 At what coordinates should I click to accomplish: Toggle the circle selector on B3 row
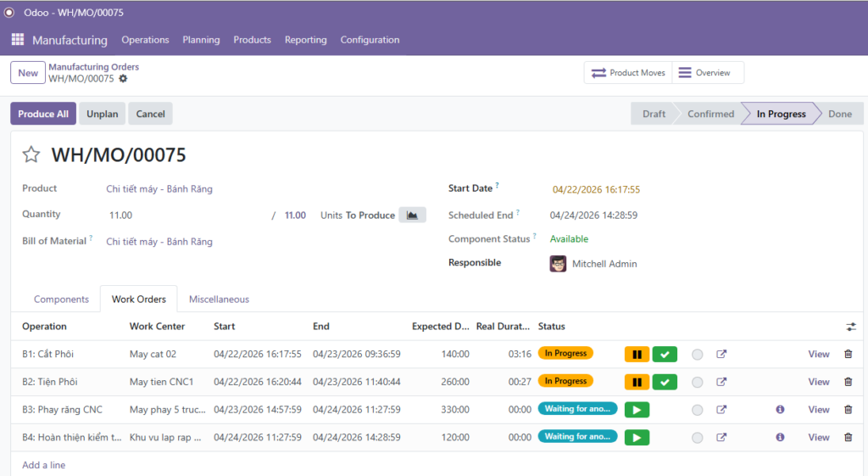[697, 411]
